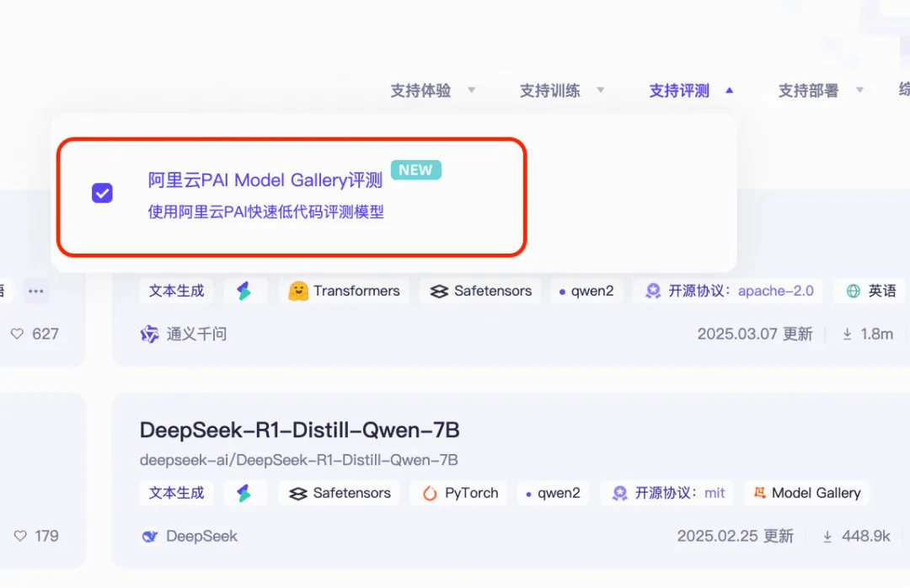Open the 通义千问 organization link
This screenshot has height=588, width=910.
pyautogui.click(x=196, y=334)
